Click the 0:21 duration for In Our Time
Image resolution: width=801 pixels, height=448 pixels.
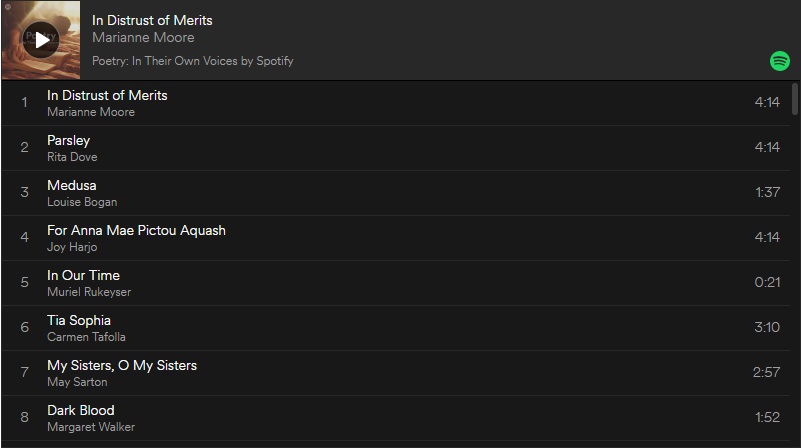pyautogui.click(x=767, y=282)
